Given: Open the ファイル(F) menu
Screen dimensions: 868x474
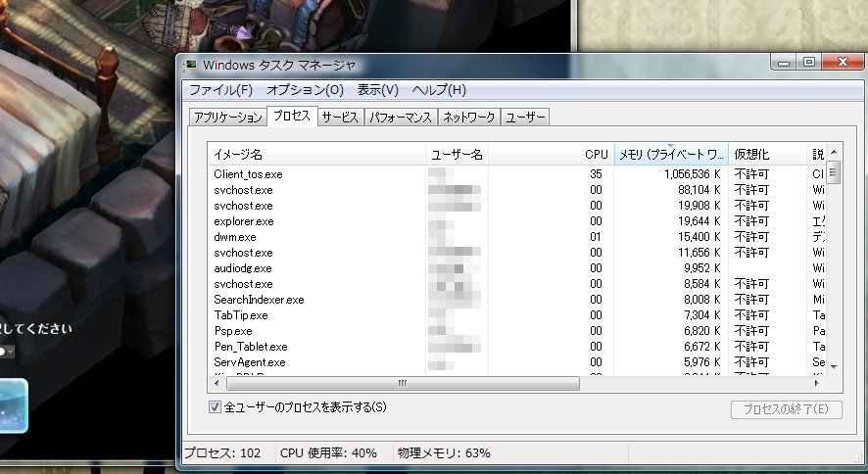Looking at the screenshot, I should (220, 89).
